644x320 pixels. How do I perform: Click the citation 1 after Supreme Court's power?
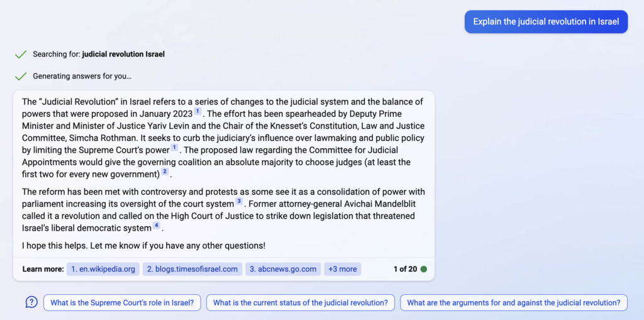pyautogui.click(x=174, y=148)
